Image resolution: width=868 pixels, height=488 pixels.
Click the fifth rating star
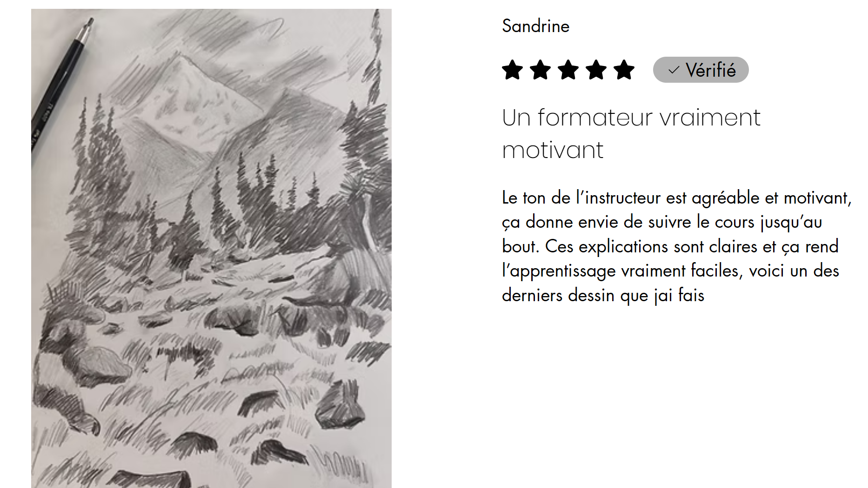[624, 70]
